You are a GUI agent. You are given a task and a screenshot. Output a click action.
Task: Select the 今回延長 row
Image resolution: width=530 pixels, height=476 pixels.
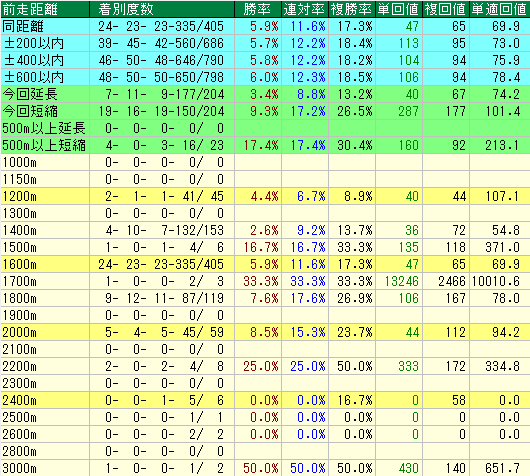[x=265, y=94]
